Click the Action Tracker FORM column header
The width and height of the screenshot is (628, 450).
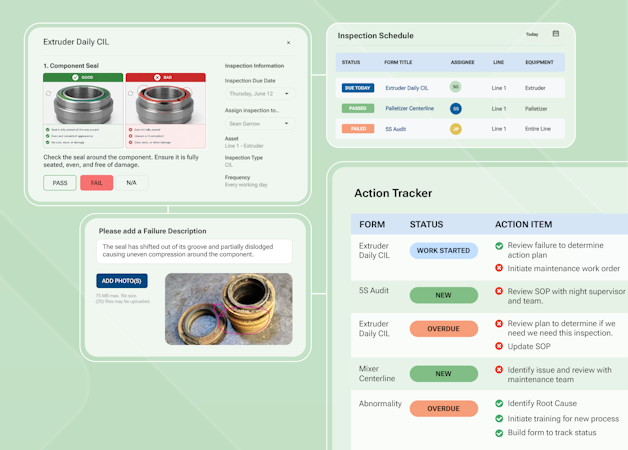point(372,225)
